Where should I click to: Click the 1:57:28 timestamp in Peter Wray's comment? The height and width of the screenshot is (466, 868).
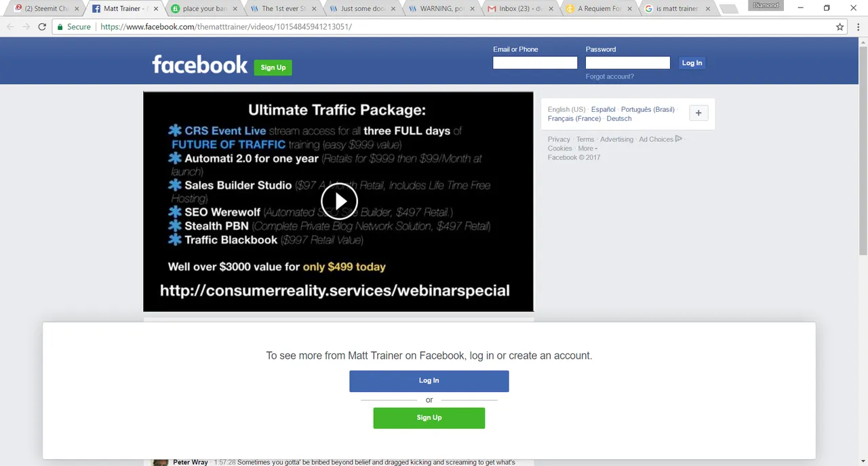[224, 462]
